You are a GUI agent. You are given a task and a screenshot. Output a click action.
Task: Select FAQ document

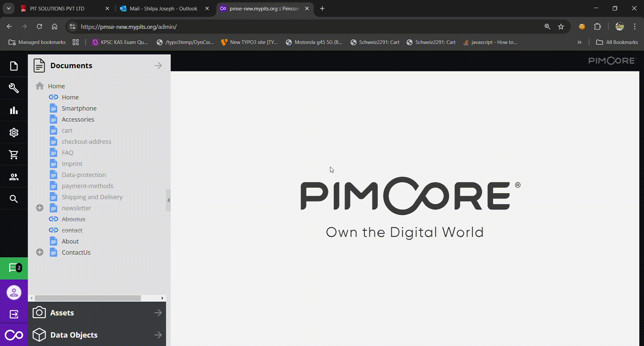point(67,153)
